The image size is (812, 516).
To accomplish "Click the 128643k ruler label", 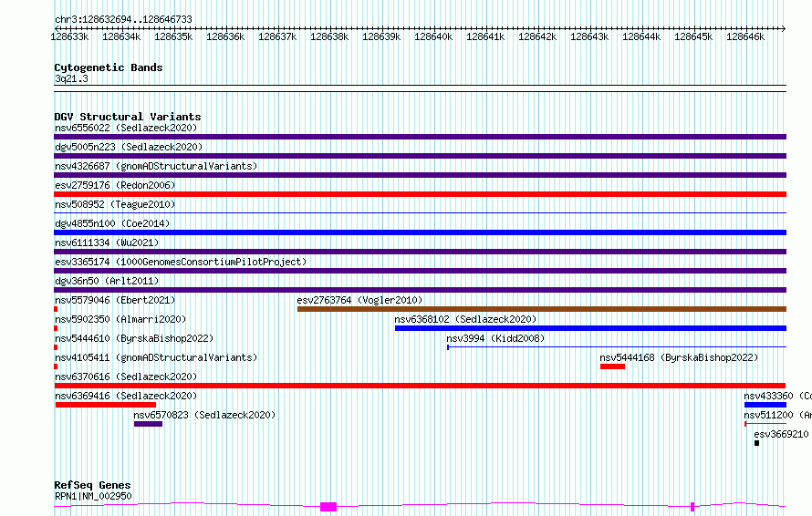I will click(x=589, y=36).
